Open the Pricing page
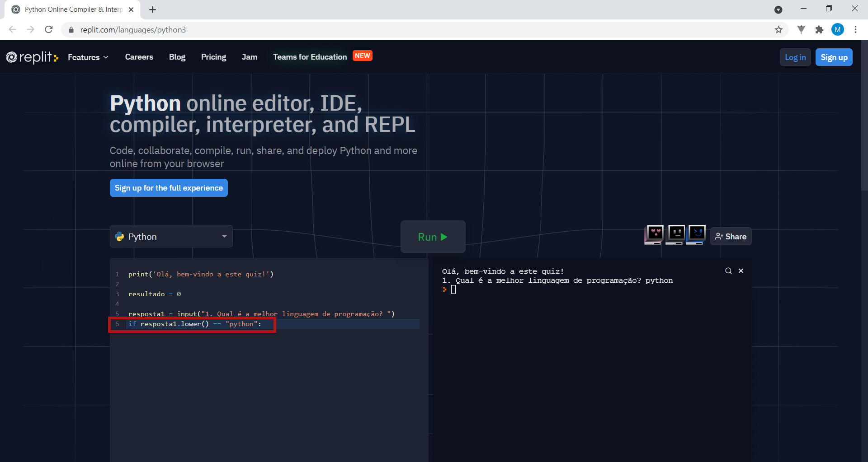 coord(213,57)
